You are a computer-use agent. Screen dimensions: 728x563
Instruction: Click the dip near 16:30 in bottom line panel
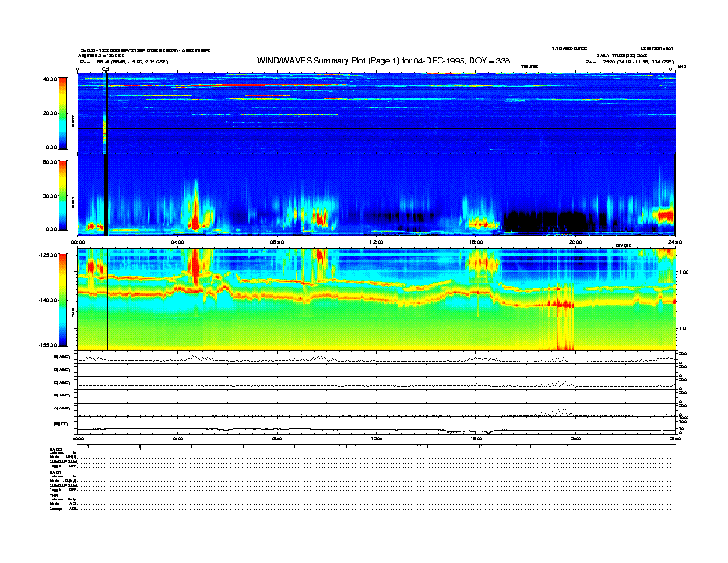pos(486,432)
